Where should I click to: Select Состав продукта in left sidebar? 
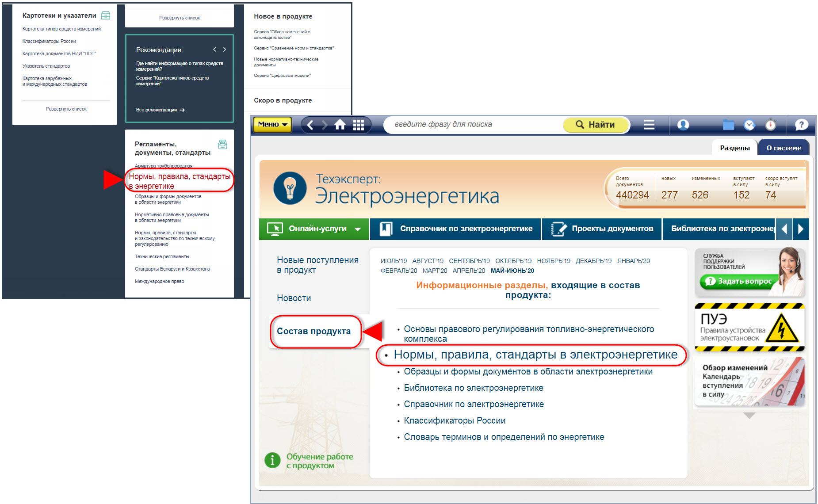[x=313, y=331]
